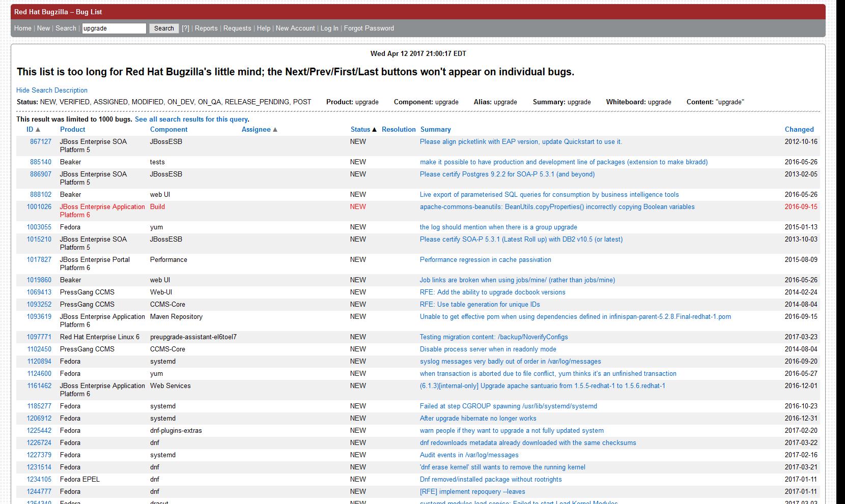Sort the list by the Component column header

click(169, 130)
